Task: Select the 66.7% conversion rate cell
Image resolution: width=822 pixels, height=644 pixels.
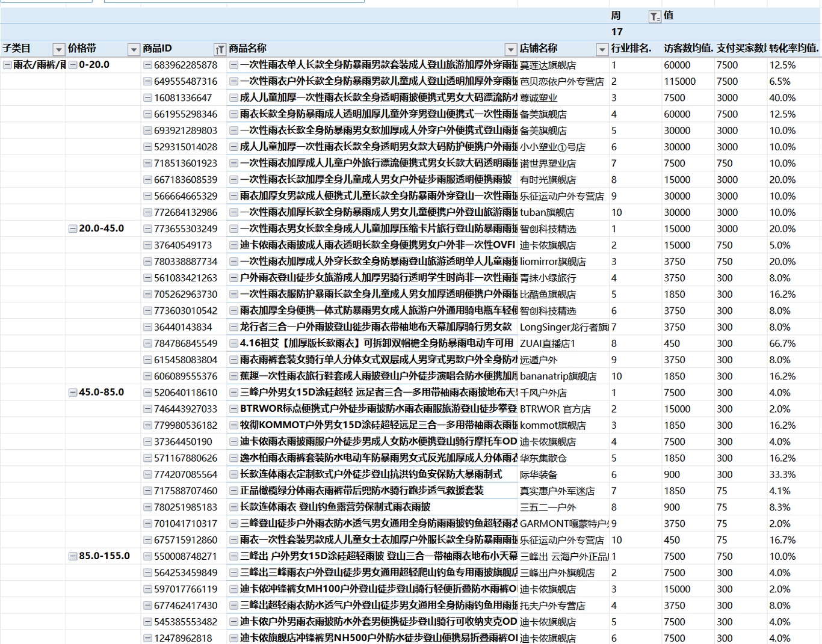Action: pyautogui.click(x=782, y=343)
